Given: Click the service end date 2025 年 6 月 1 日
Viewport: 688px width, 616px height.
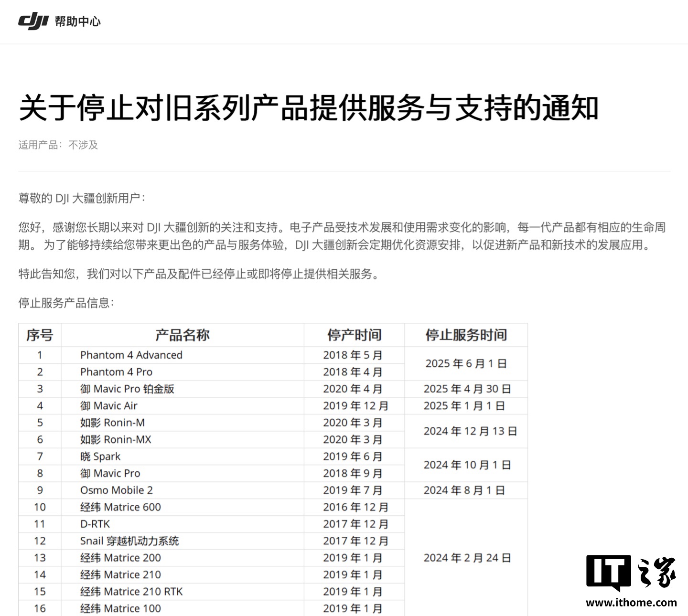Looking at the screenshot, I should pyautogui.click(x=466, y=364).
